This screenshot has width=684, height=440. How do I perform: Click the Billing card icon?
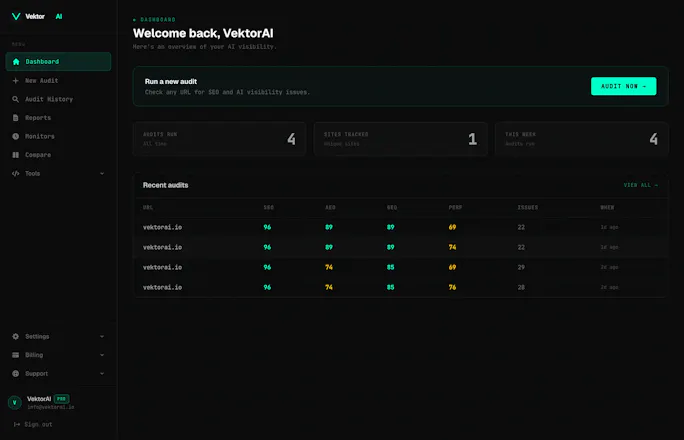16,355
